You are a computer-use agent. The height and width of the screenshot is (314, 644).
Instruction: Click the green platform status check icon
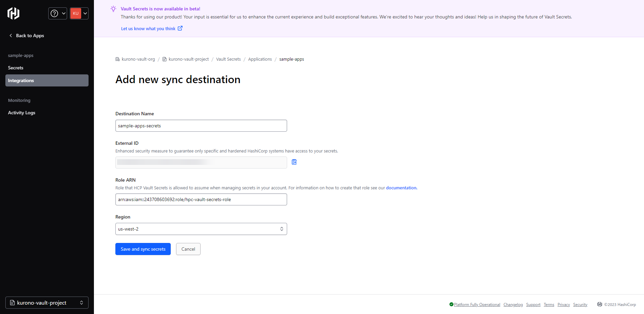point(451,304)
